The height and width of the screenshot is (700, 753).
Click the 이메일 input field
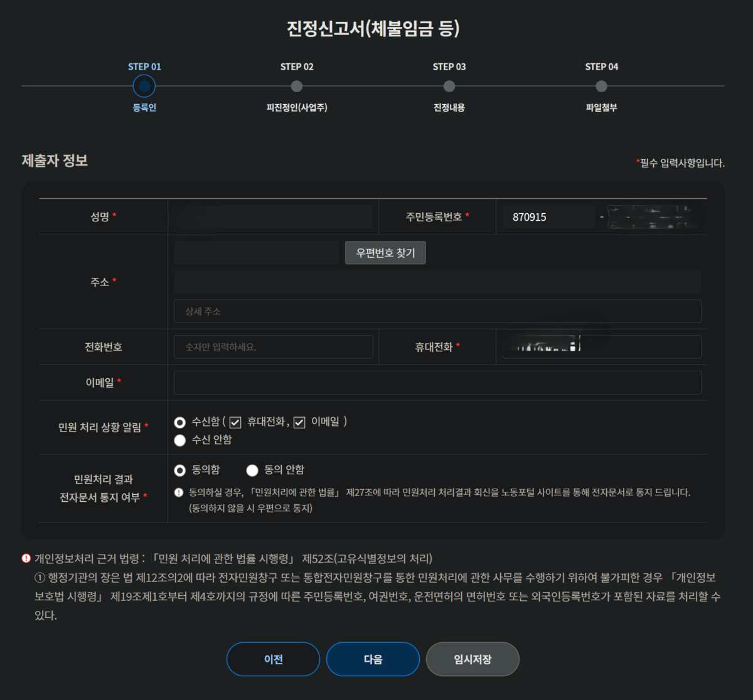pyautogui.click(x=437, y=383)
